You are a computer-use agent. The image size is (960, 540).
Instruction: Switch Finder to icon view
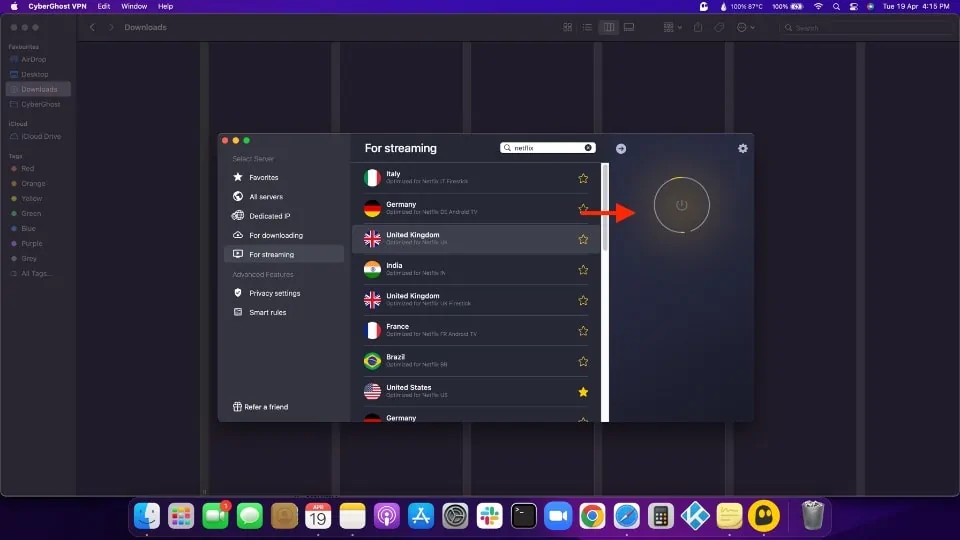[568, 27]
